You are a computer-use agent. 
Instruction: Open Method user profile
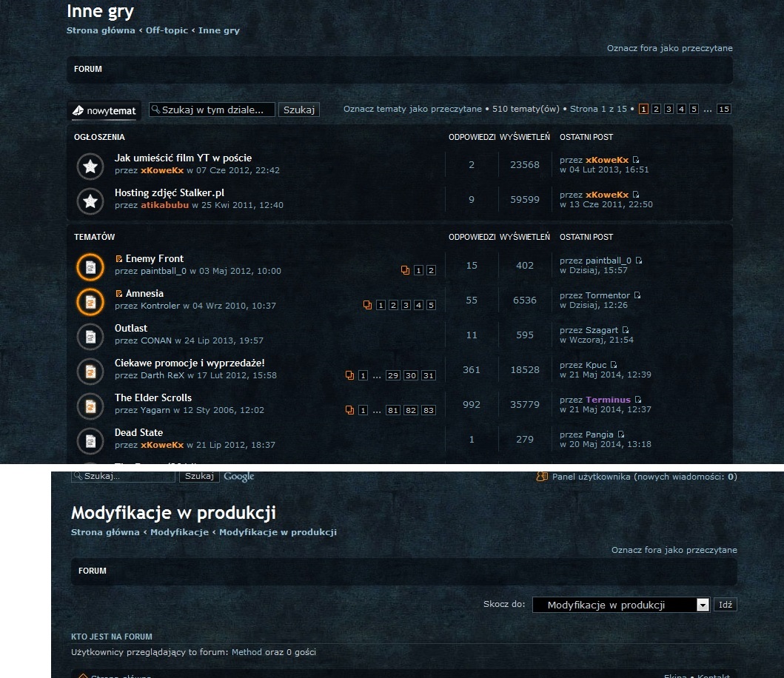pyautogui.click(x=247, y=652)
